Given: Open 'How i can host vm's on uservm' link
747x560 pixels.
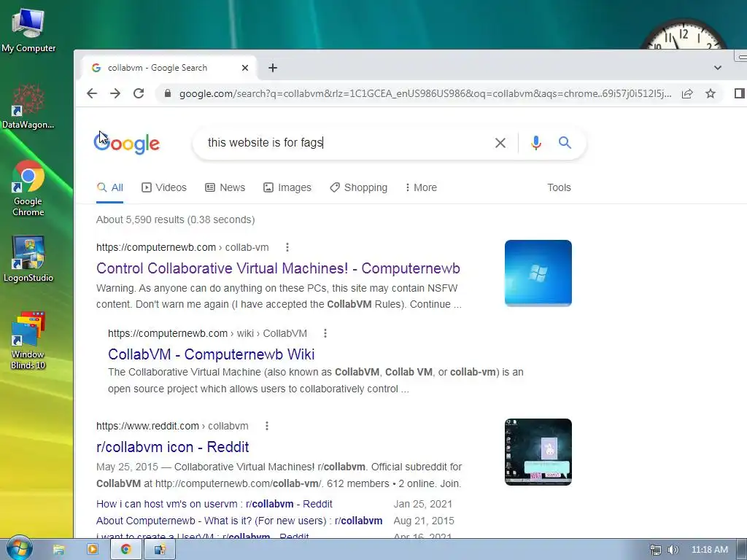Looking at the screenshot, I should [214, 504].
